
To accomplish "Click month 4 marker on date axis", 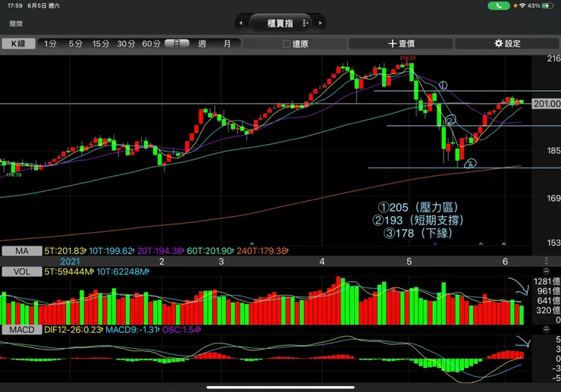I will pos(322,262).
